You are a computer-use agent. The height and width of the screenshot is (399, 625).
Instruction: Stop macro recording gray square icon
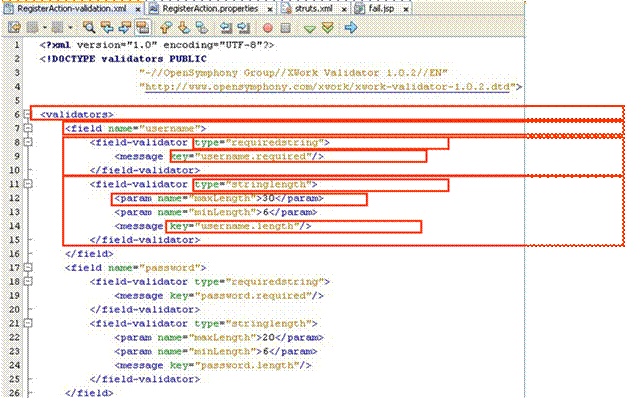click(x=285, y=28)
